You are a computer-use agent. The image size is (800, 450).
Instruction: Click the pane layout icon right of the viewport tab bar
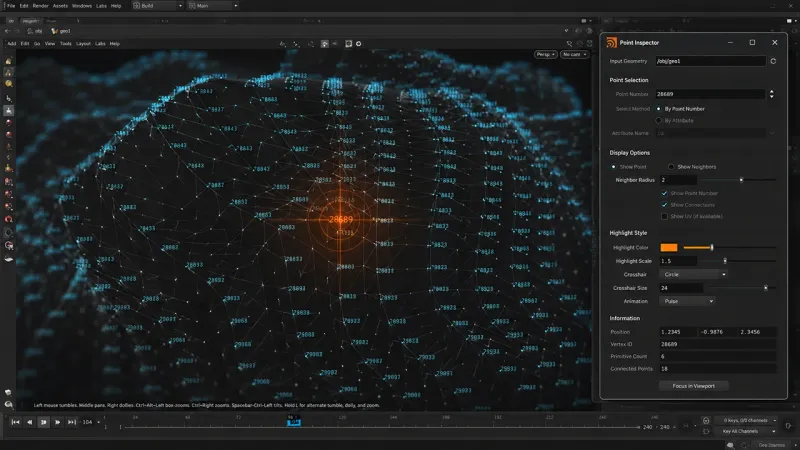tap(584, 21)
